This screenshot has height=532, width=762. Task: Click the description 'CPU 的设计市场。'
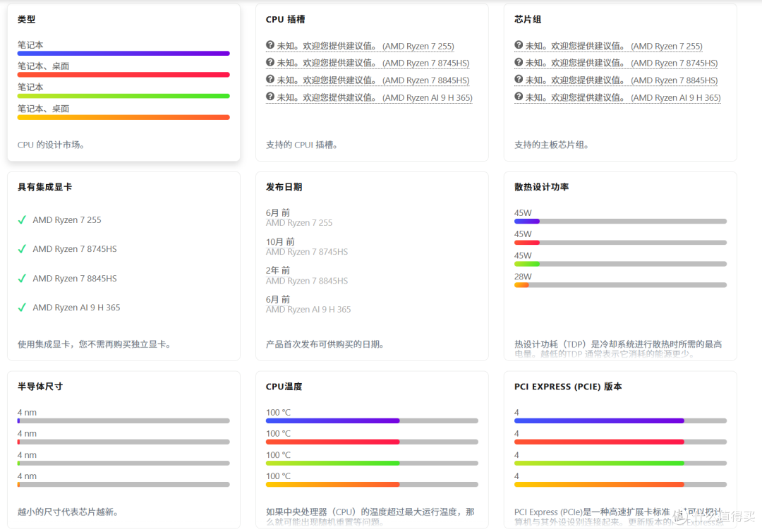point(51,145)
